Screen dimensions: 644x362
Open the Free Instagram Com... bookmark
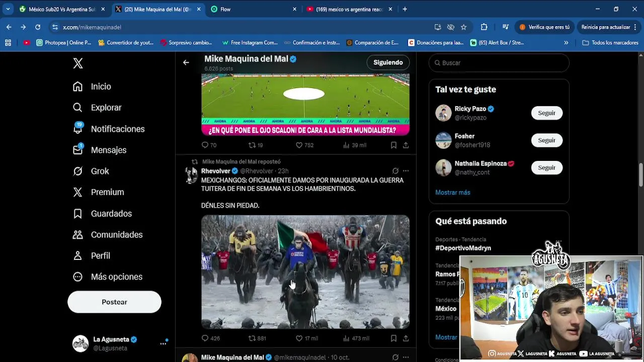pos(250,43)
